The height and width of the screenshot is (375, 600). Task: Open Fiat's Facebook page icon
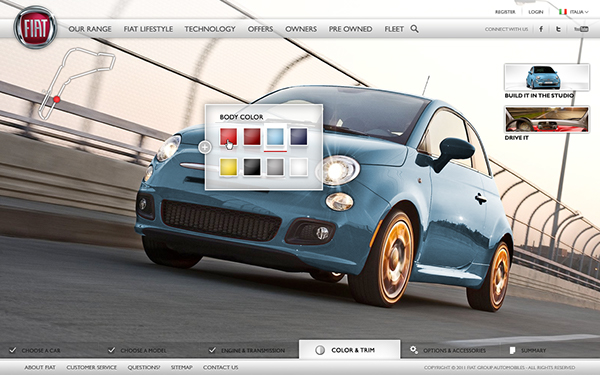click(541, 29)
